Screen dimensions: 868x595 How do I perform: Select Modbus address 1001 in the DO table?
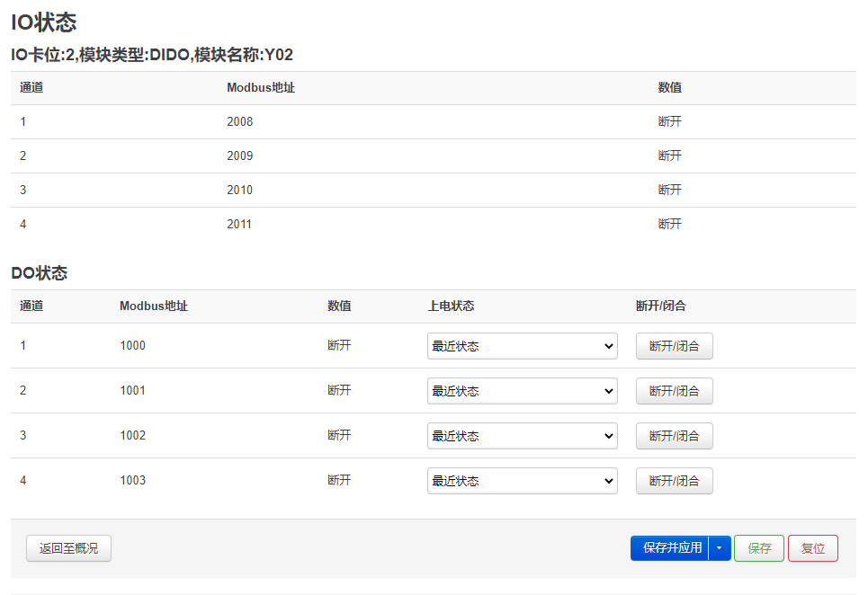[133, 390]
